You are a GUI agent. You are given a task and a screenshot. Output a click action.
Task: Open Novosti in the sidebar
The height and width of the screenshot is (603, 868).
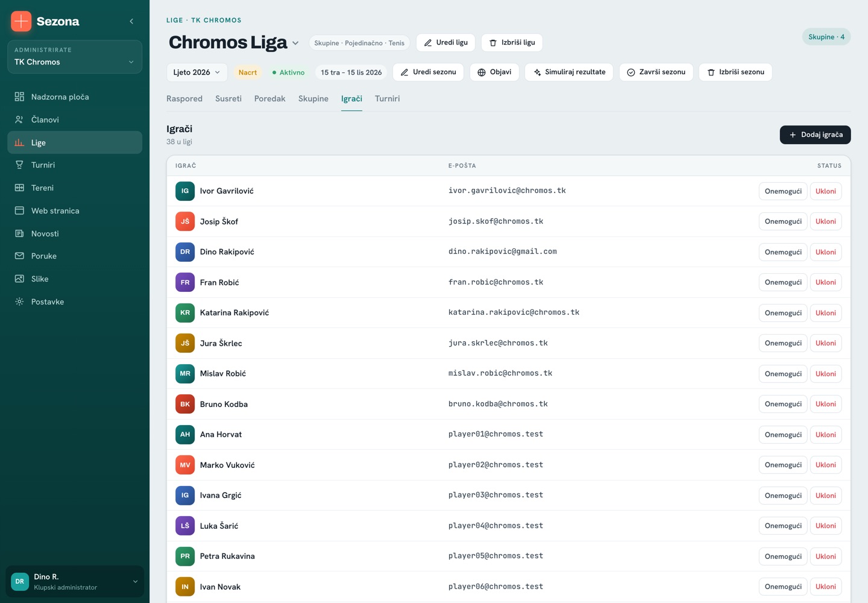pos(75,234)
